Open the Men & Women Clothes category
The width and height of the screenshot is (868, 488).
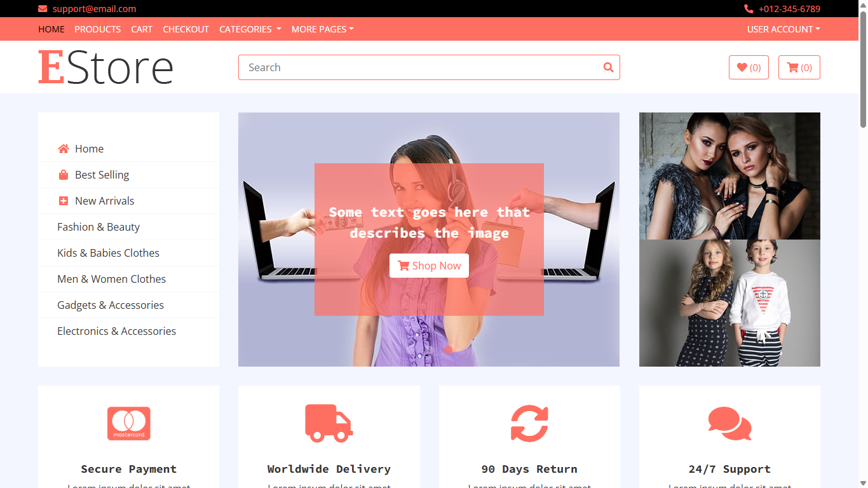[x=111, y=278]
